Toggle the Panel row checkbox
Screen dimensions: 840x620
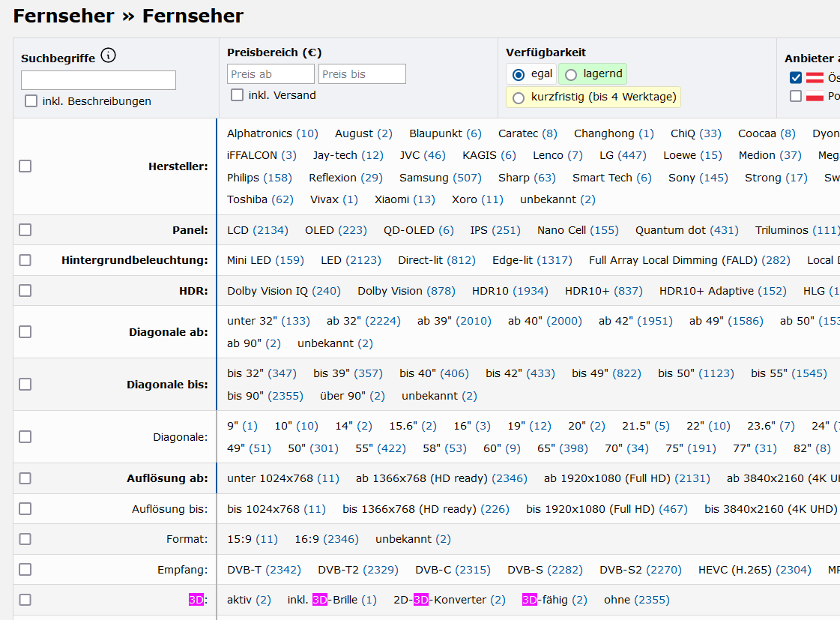point(25,230)
